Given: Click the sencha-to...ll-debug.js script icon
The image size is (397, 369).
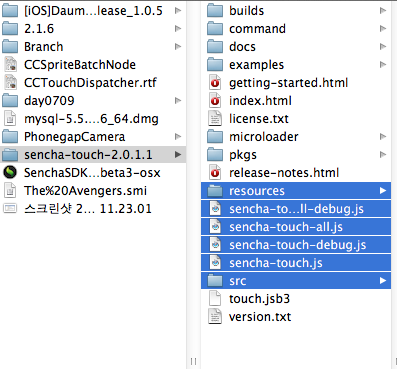Looking at the screenshot, I should (215, 209).
